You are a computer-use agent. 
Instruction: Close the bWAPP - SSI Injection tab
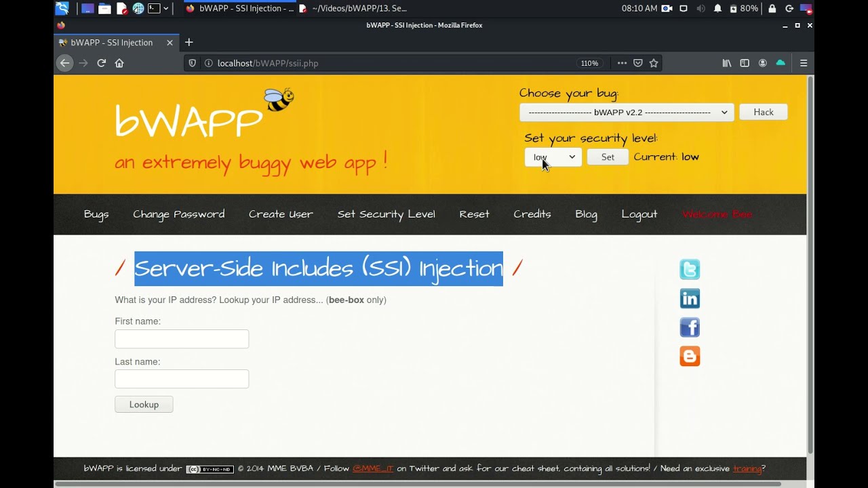[x=170, y=42]
